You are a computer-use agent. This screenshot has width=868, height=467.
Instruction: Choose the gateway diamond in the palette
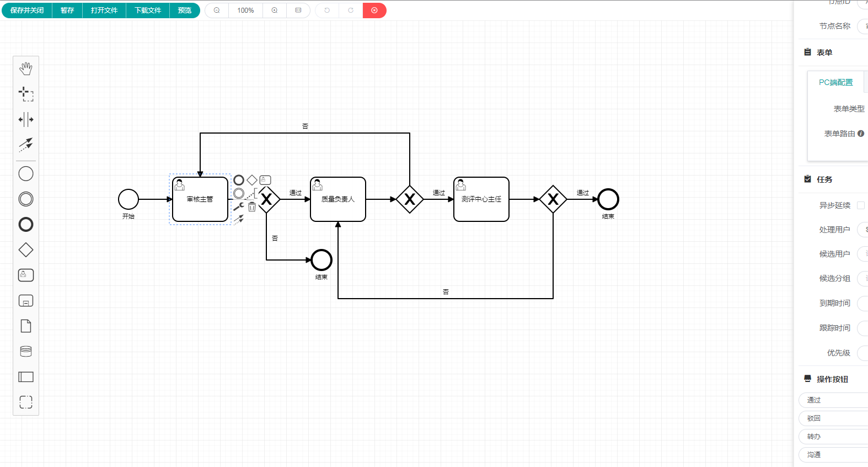[26, 250]
